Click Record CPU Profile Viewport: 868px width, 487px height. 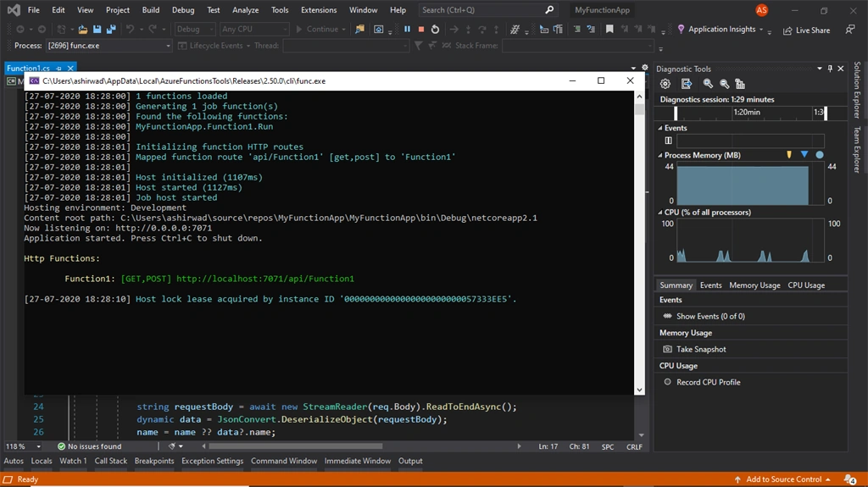[x=708, y=382]
